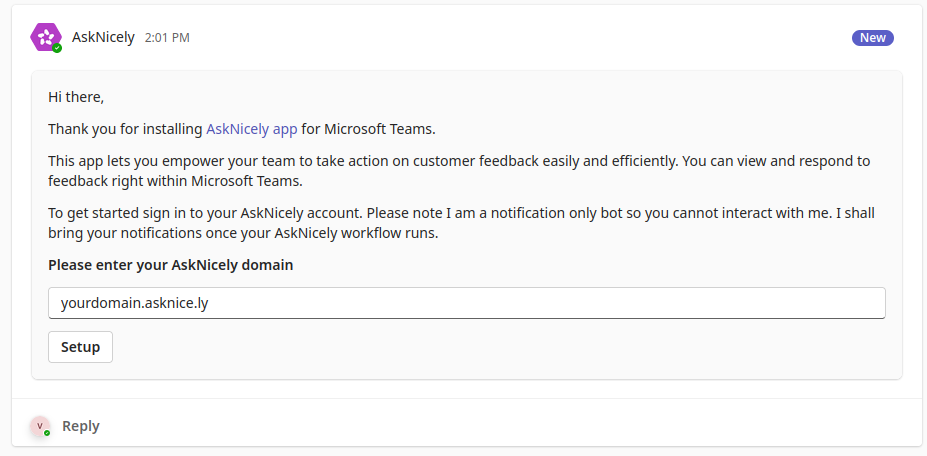Screen dimensions: 927x456
Task: Click the "Thank you for installing" text
Action: [125, 129]
